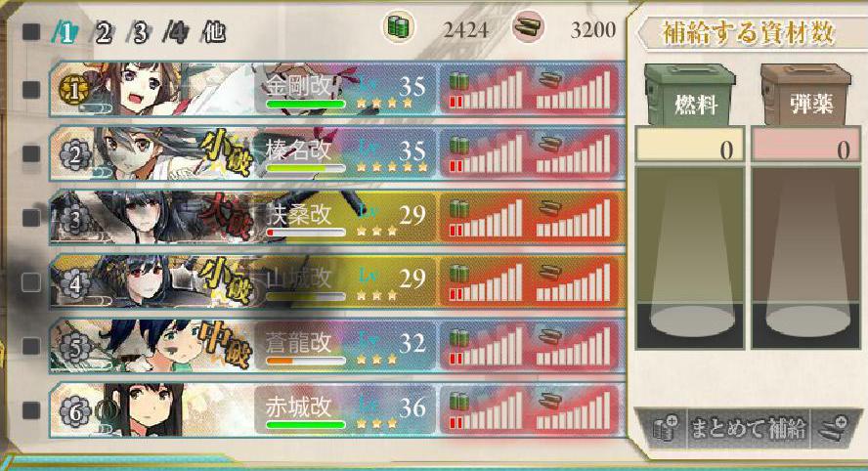Select the 扶桑改 ship row
Screen dimensions: 868x471
pyautogui.click(x=337, y=218)
